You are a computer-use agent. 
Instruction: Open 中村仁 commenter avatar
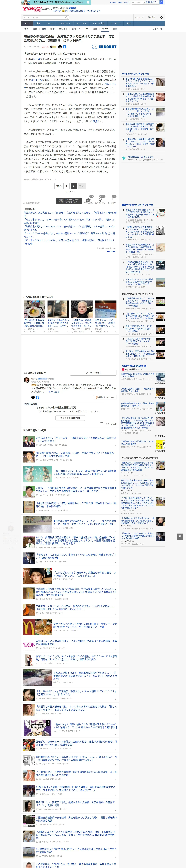point(26,380)
